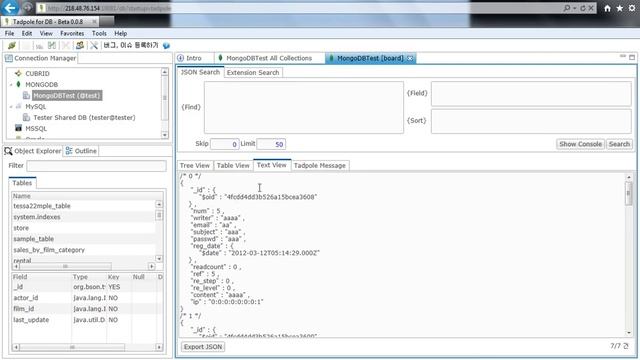Click the field list horizontal scroll right arrow
This screenshot has height=360, width=640.
[159, 347]
